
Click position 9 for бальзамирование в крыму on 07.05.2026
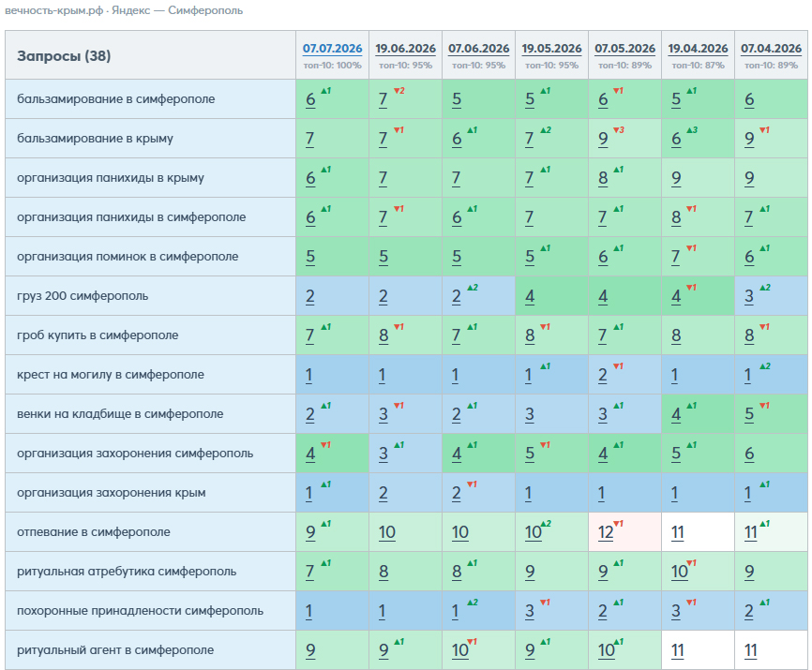603,139
